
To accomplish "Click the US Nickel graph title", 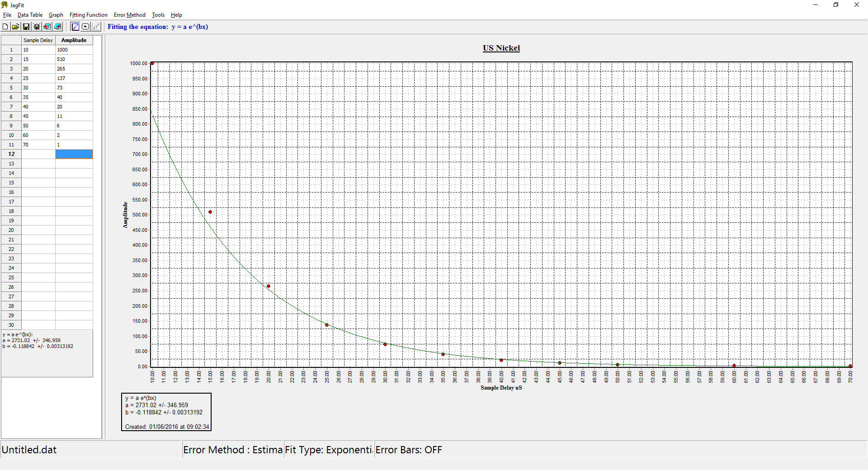I will pyautogui.click(x=501, y=48).
